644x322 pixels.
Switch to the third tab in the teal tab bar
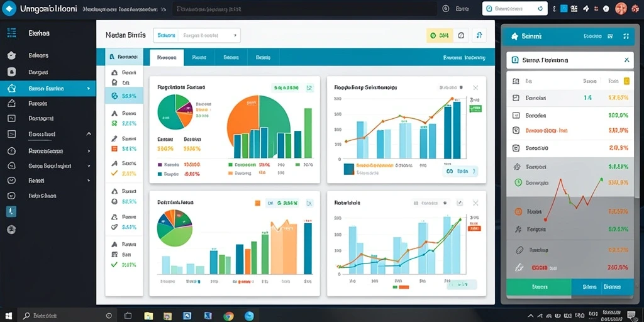231,57
